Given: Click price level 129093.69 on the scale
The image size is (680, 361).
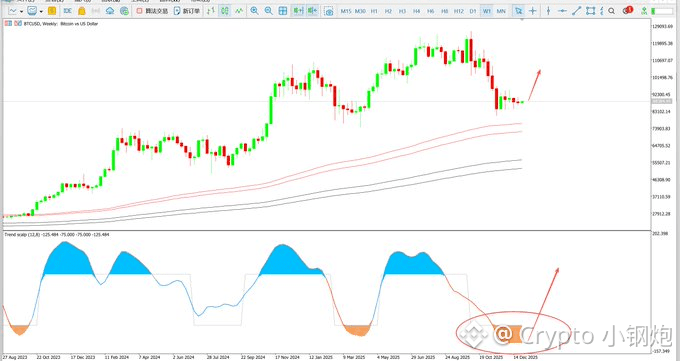Looking at the screenshot, I should (662, 26).
